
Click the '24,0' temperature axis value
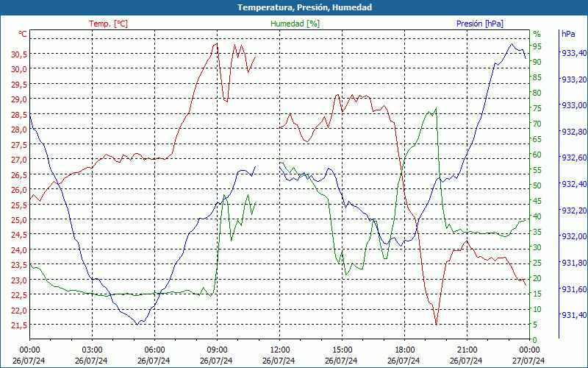pyautogui.click(x=19, y=250)
